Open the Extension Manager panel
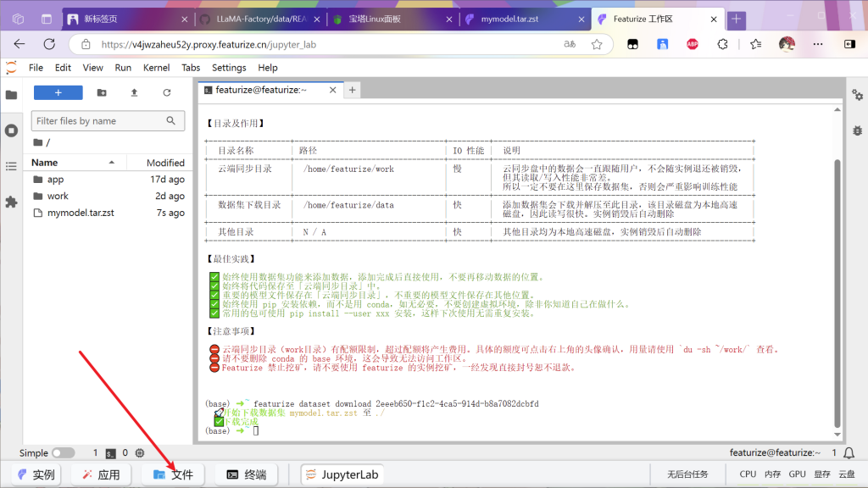 pos(11,202)
